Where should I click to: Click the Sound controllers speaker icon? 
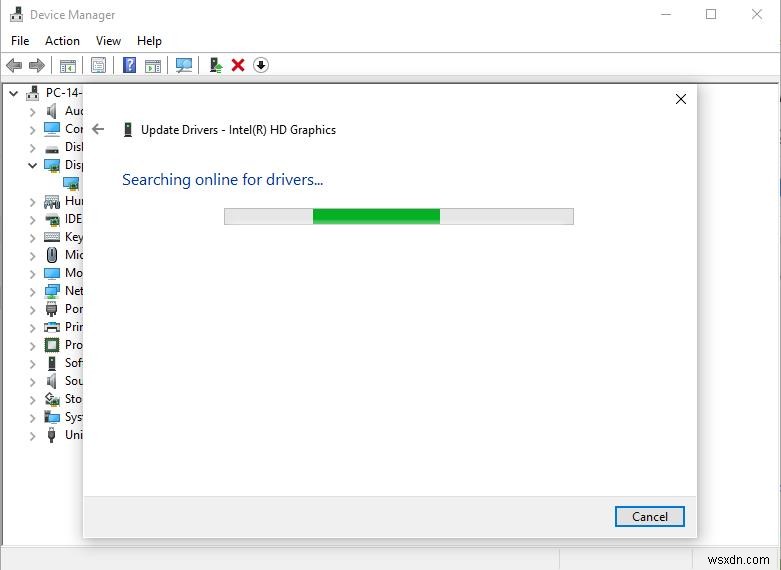point(51,381)
